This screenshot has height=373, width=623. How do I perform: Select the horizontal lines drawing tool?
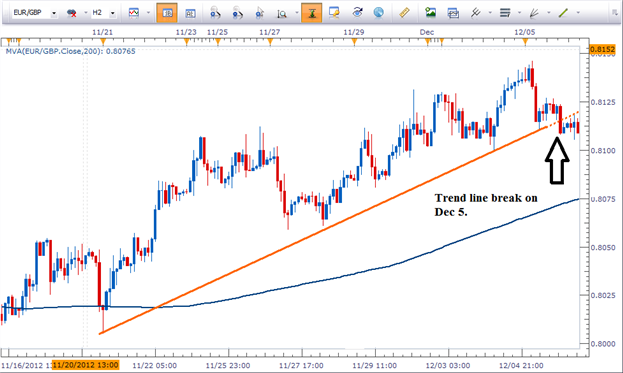point(505,13)
